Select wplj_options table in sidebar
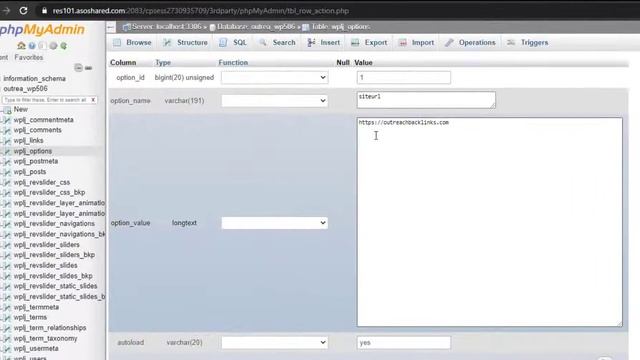This screenshot has width=640, height=360. (33, 151)
